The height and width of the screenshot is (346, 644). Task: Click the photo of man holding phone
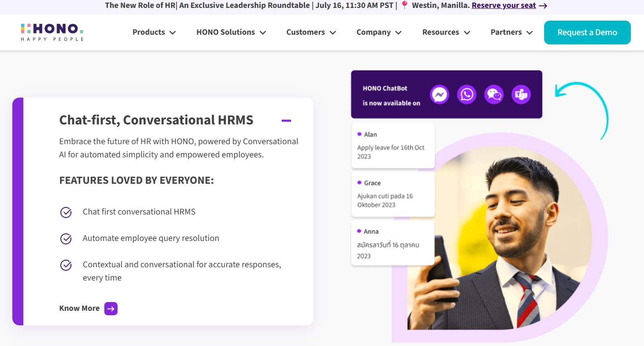point(500,237)
